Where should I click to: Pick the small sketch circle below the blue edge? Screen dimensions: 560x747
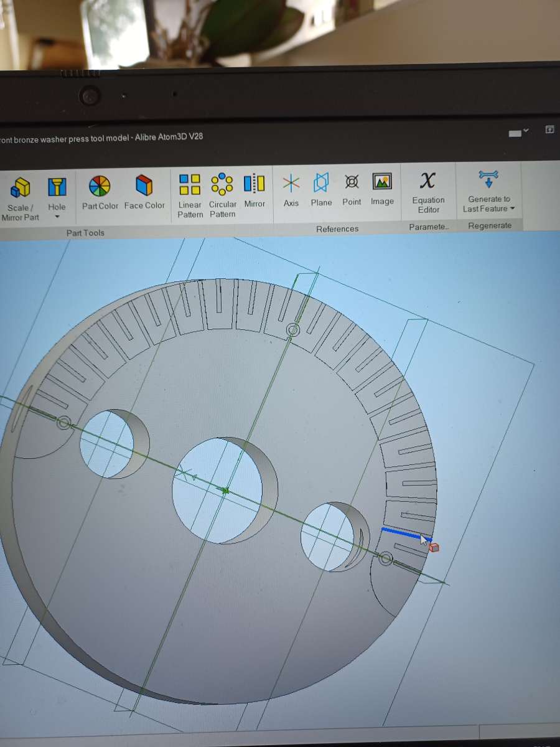(386, 559)
